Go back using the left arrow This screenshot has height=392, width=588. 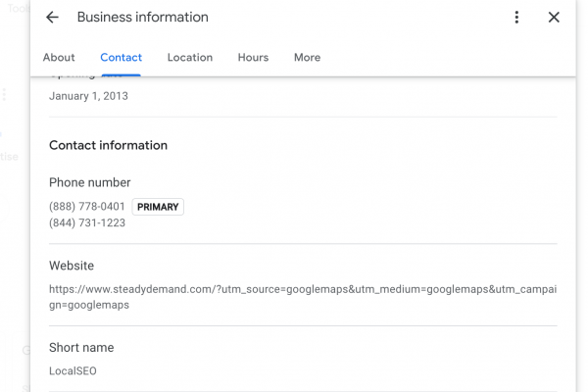[53, 18]
